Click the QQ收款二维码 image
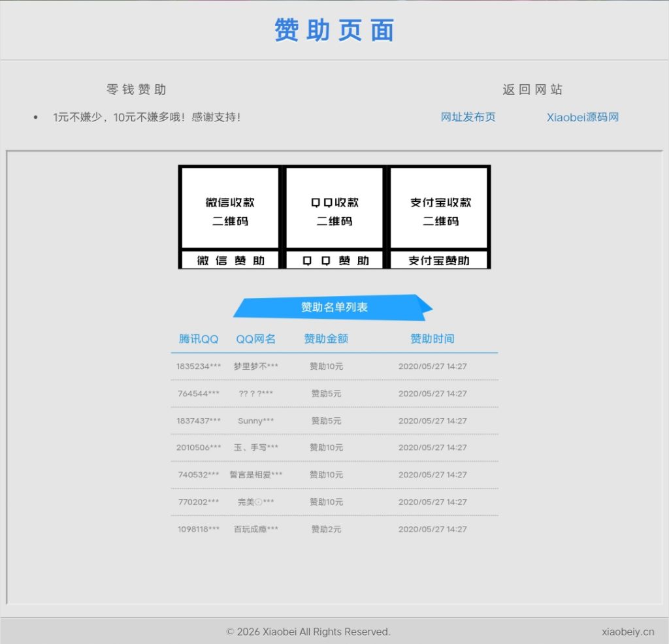This screenshot has height=644, width=669. click(334, 208)
